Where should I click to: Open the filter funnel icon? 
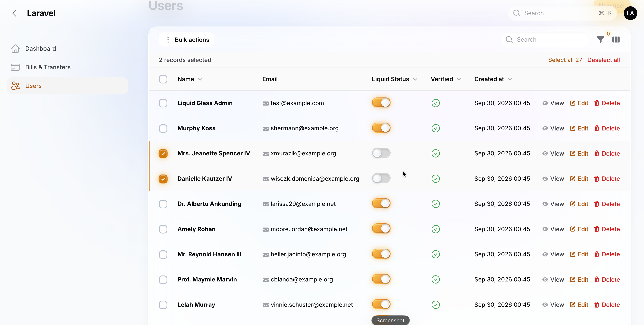pyautogui.click(x=600, y=40)
